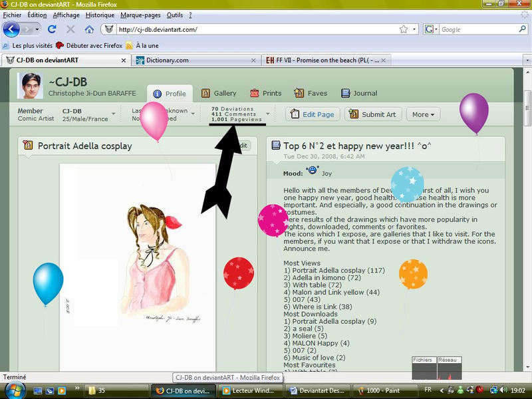532x399 pixels.
Task: Show desktop via quick launch icon
Action: [x=38, y=390]
